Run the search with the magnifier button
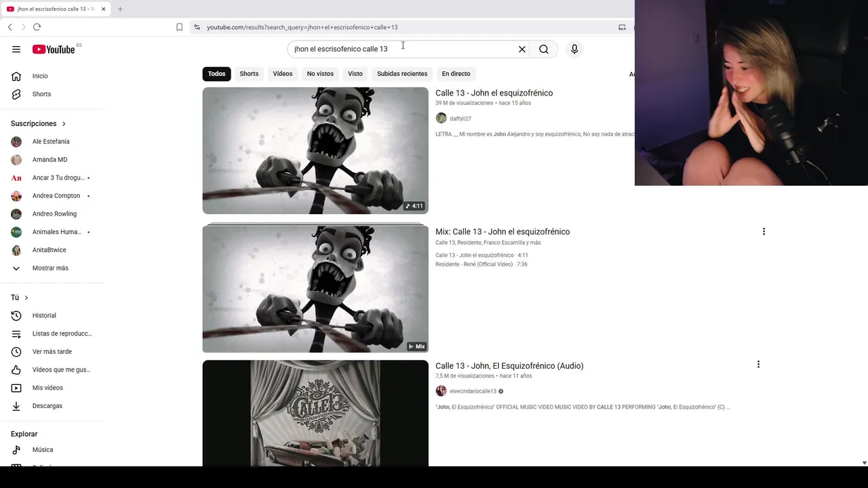 click(x=544, y=49)
